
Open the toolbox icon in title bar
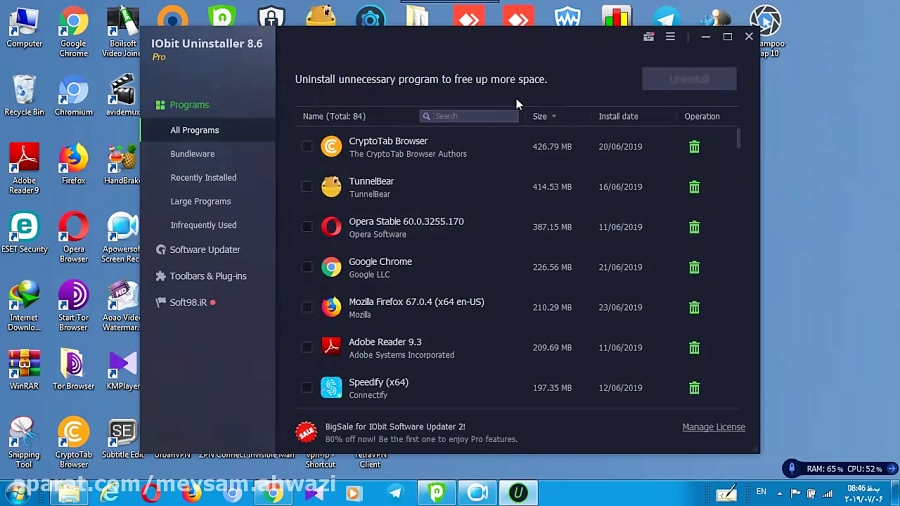click(x=648, y=37)
